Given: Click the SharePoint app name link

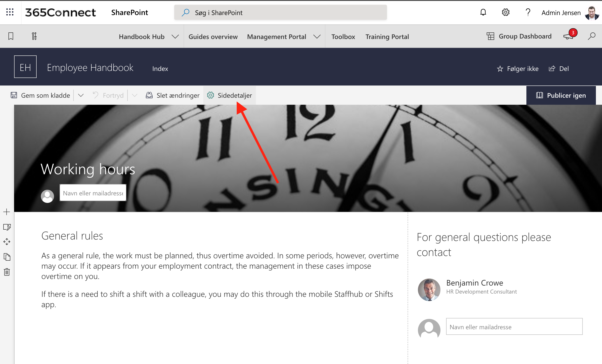Looking at the screenshot, I should pos(130,12).
